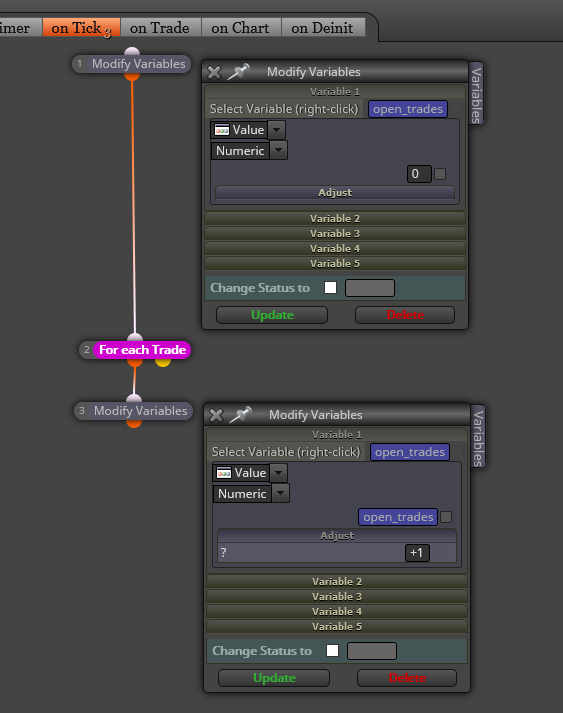The width and height of the screenshot is (563, 713).
Task: Tick Change Status checkbox in lower panel
Action: (x=332, y=650)
